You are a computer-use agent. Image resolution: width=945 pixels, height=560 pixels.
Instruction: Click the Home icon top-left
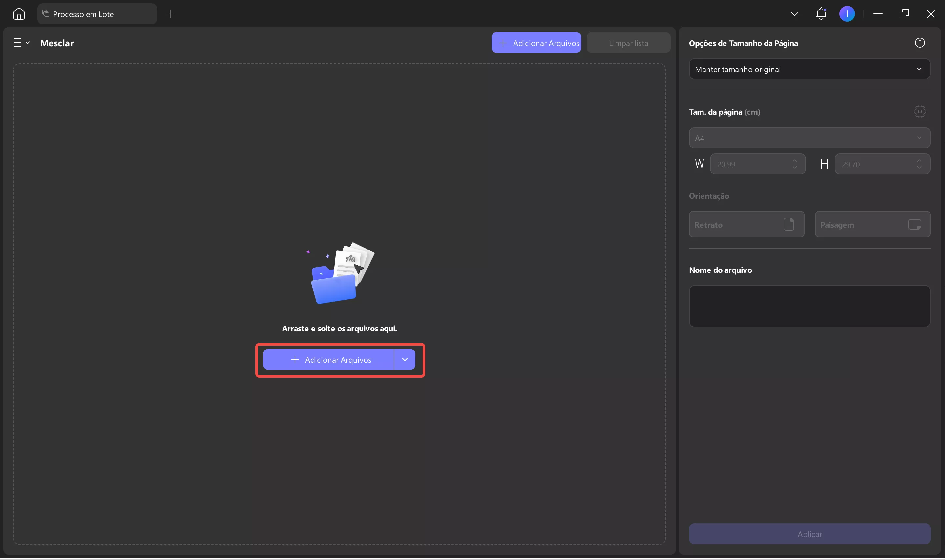click(18, 13)
